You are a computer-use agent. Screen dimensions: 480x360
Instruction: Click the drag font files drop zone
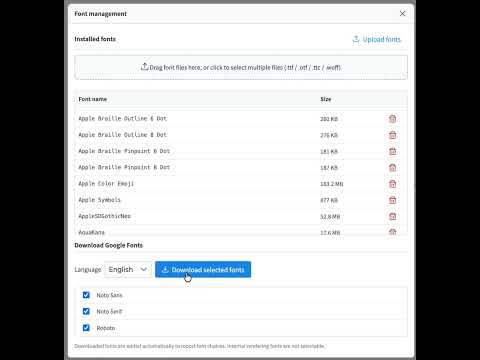pos(241,67)
